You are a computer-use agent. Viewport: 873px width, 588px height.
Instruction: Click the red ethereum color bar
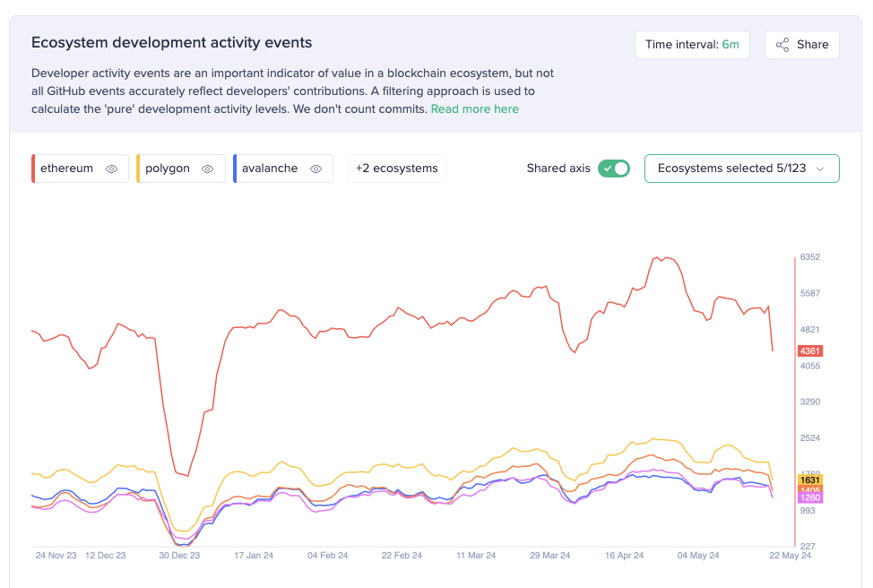click(x=33, y=169)
